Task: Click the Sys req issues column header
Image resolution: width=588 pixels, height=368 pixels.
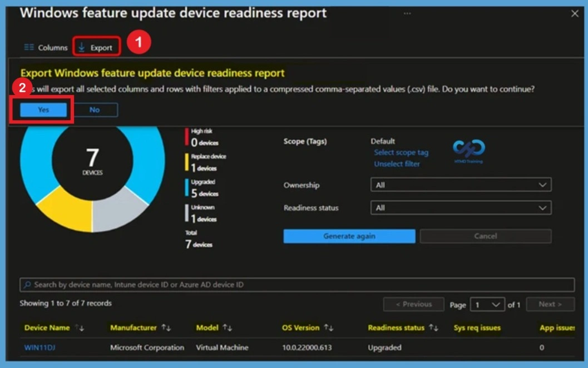Action: 477,328
